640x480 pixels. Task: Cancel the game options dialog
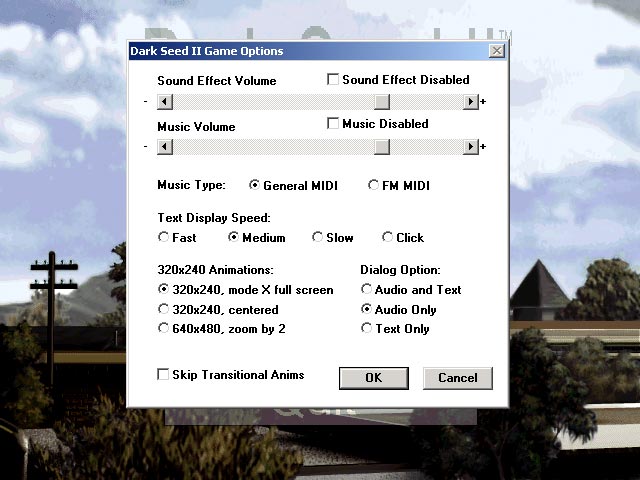[458, 378]
